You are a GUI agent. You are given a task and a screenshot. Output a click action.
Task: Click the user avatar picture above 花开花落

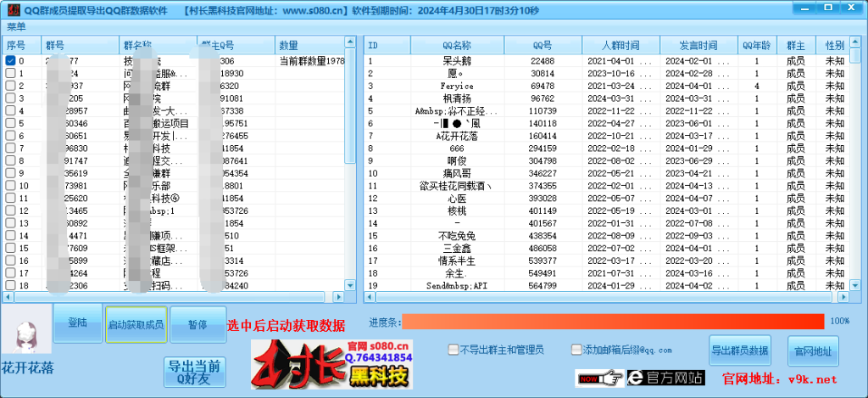tap(26, 330)
